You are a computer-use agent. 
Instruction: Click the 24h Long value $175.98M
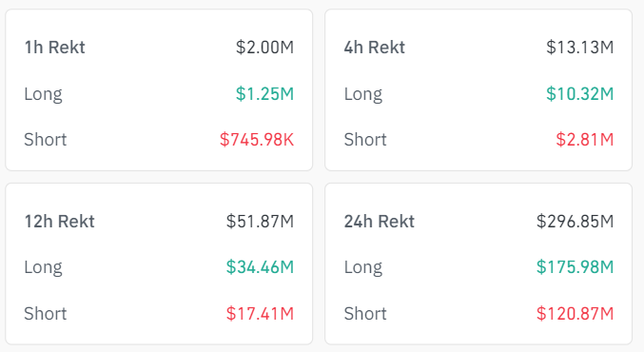(575, 267)
